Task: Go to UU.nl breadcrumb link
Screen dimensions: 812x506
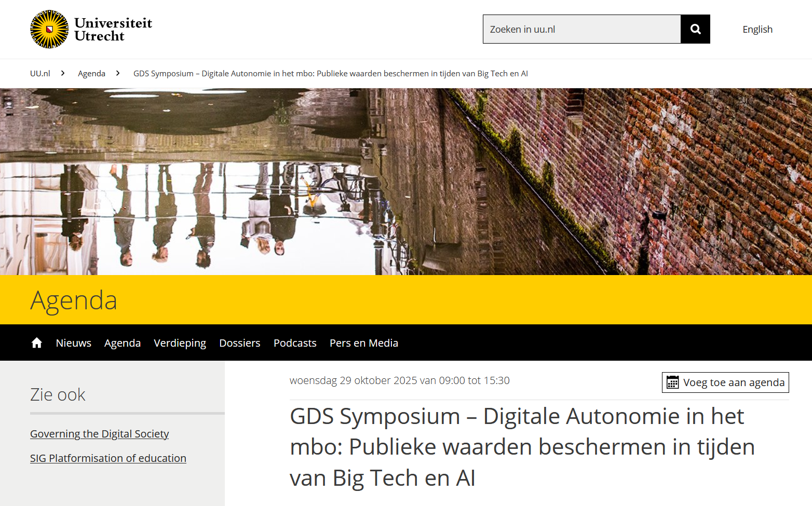Action: (40, 73)
